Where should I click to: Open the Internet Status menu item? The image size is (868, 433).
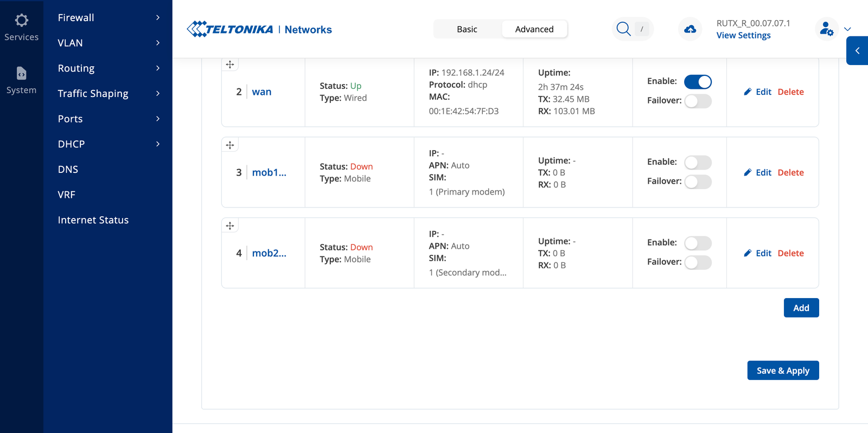(93, 220)
